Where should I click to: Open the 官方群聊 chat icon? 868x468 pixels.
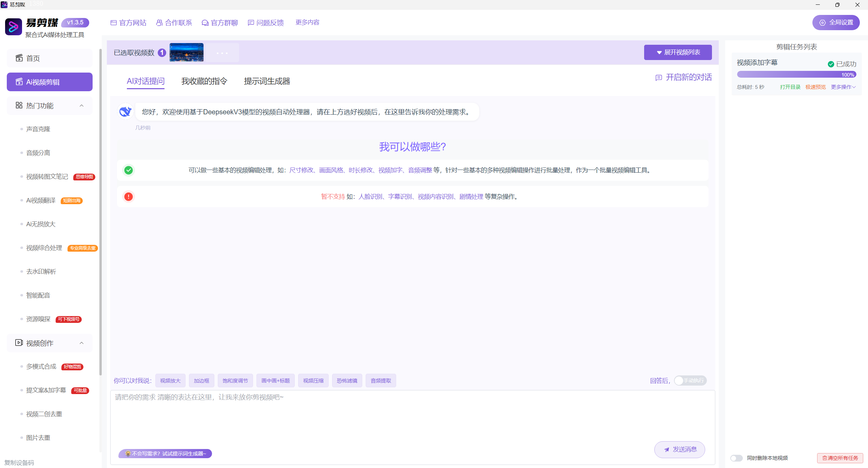click(x=205, y=23)
